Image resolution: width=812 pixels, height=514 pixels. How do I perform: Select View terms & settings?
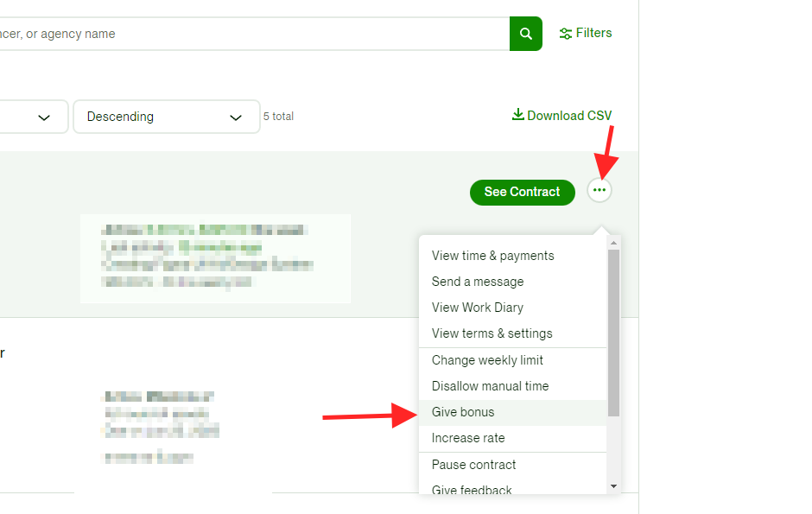pos(492,333)
